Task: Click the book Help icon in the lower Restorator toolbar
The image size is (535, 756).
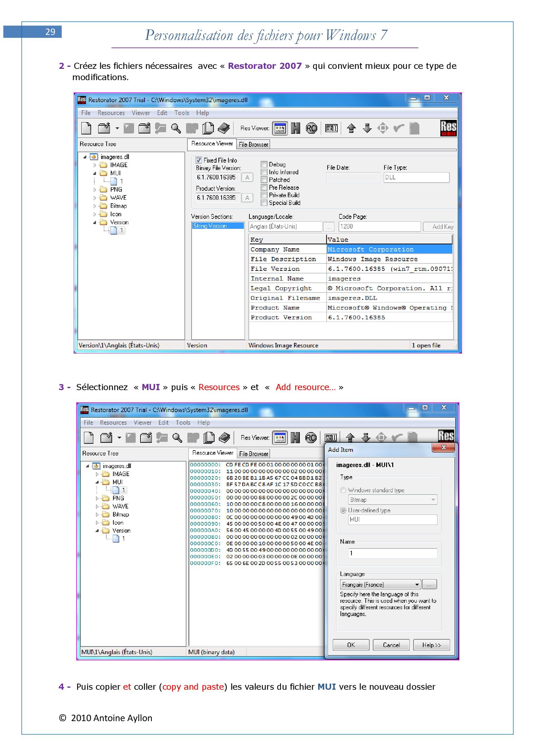Action: click(x=225, y=438)
